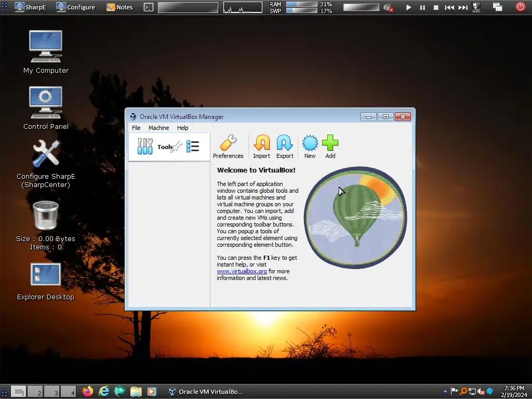The height and width of the screenshot is (399, 532).
Task: Select the Configure SharpE desktop icon
Action: [46, 164]
